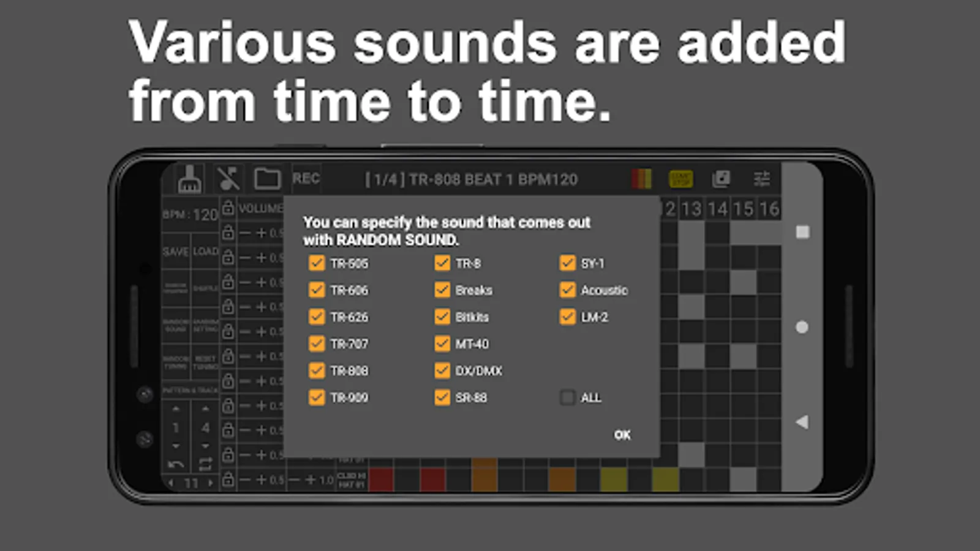Uncheck the Breaks checkbox
Screen dimensions: 980x551
pyautogui.click(x=442, y=290)
